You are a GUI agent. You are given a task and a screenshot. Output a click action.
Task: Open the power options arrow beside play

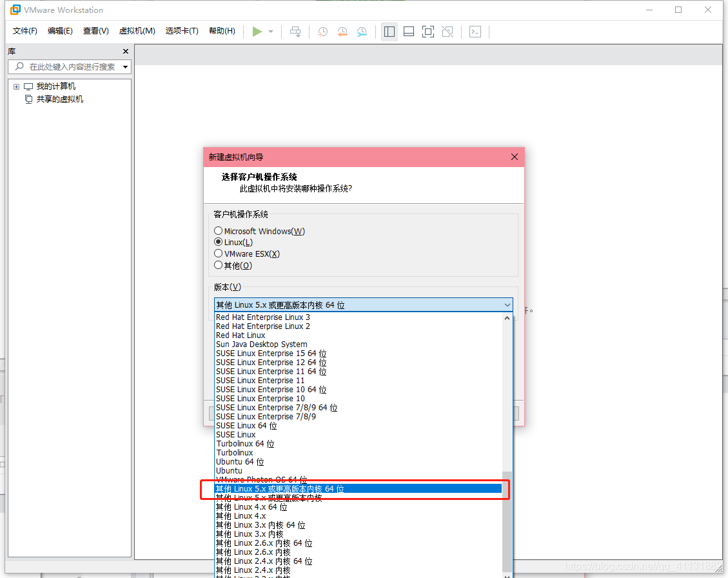click(x=271, y=32)
